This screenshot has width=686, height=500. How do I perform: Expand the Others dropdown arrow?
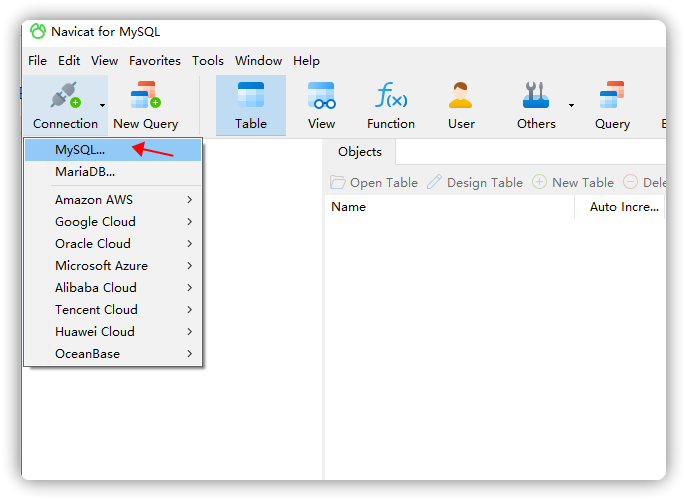coord(571,104)
